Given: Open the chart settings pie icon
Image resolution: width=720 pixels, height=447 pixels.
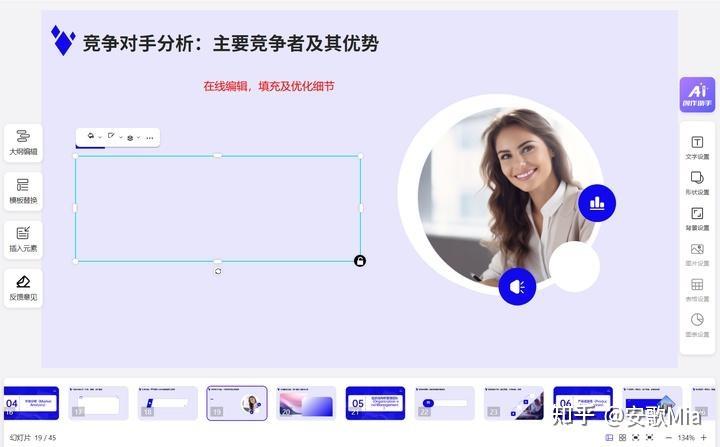Looking at the screenshot, I should (697, 325).
